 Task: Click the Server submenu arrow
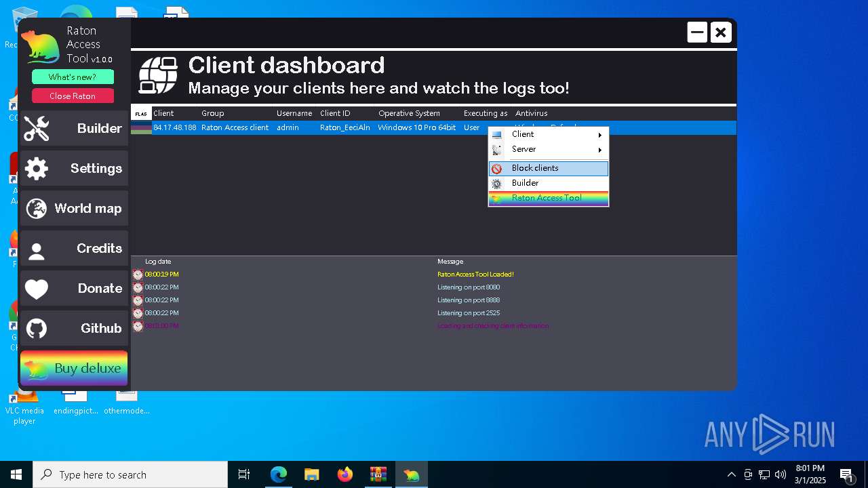pyautogui.click(x=600, y=150)
